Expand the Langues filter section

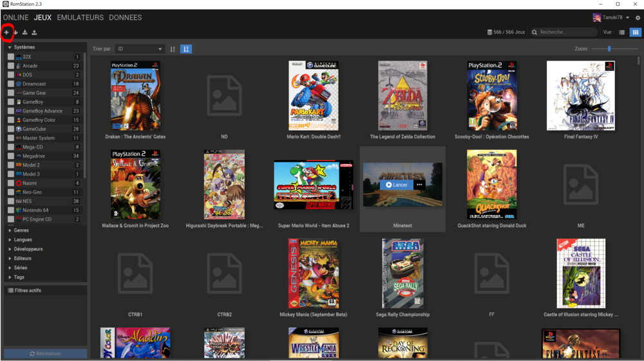point(10,239)
